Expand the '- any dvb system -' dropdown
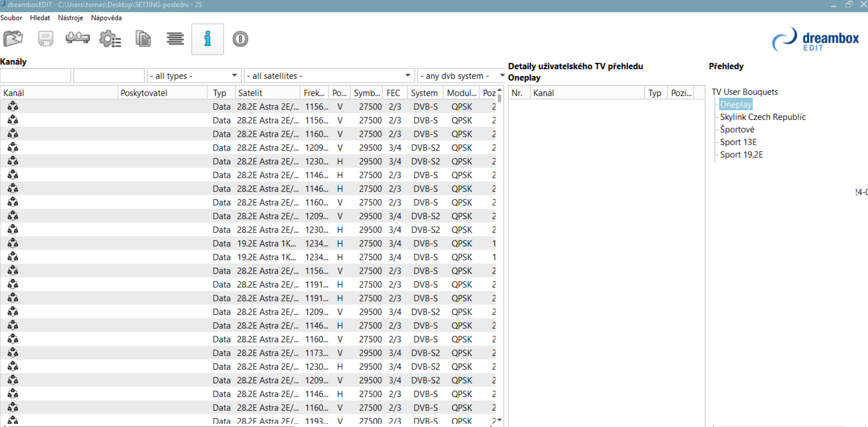 [461, 76]
